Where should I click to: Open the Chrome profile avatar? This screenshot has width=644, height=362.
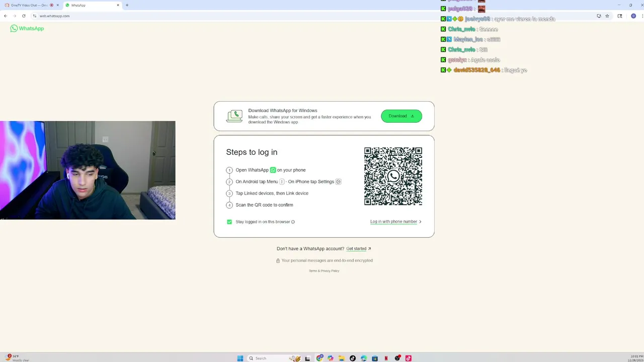pos(633,16)
